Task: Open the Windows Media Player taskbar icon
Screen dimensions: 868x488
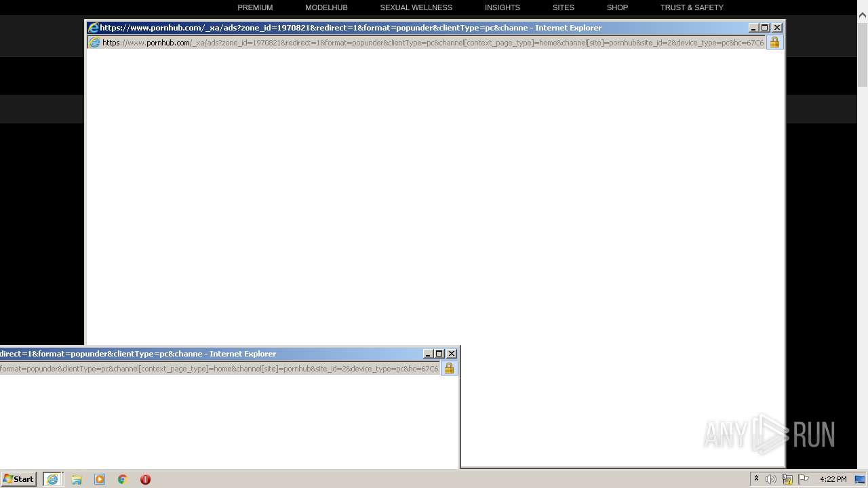Action: click(100, 479)
